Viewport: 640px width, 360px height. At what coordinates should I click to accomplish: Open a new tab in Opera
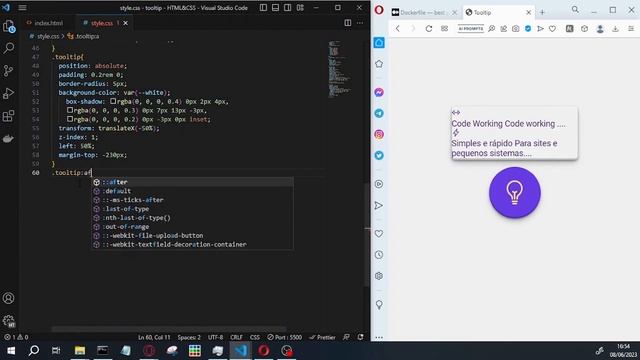pos(542,13)
